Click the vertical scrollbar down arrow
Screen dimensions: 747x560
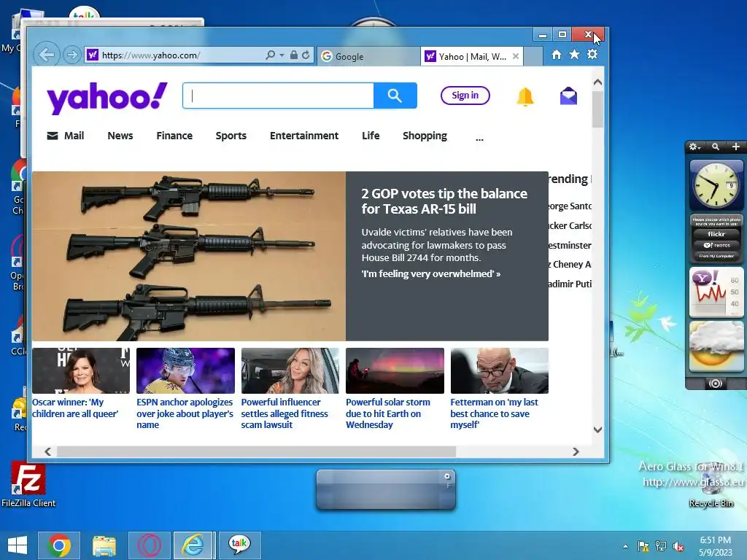[x=598, y=429]
